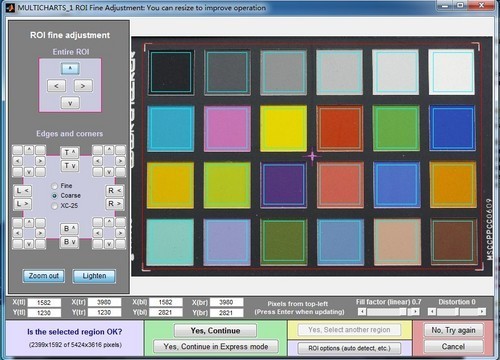Select the XC-25 radio button
Viewport: 500px width, 360px height.
(x=54, y=206)
